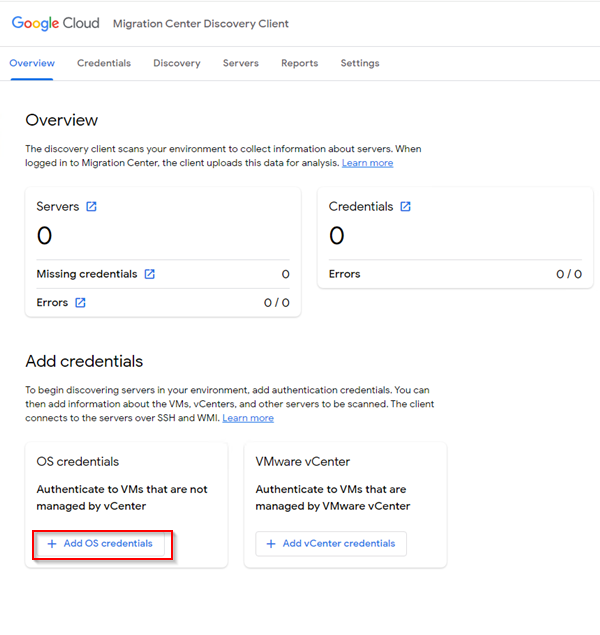Click the VMware vCenter card title
Screen dimensions: 600x635
(x=303, y=462)
